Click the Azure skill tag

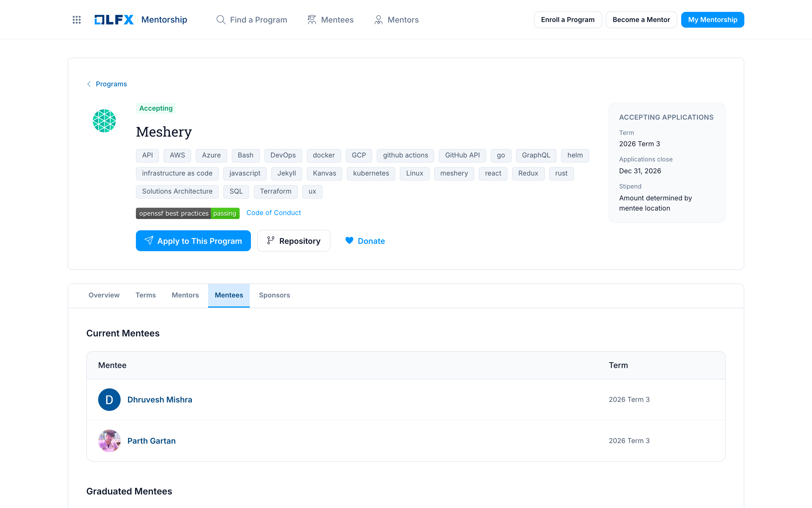(211, 155)
